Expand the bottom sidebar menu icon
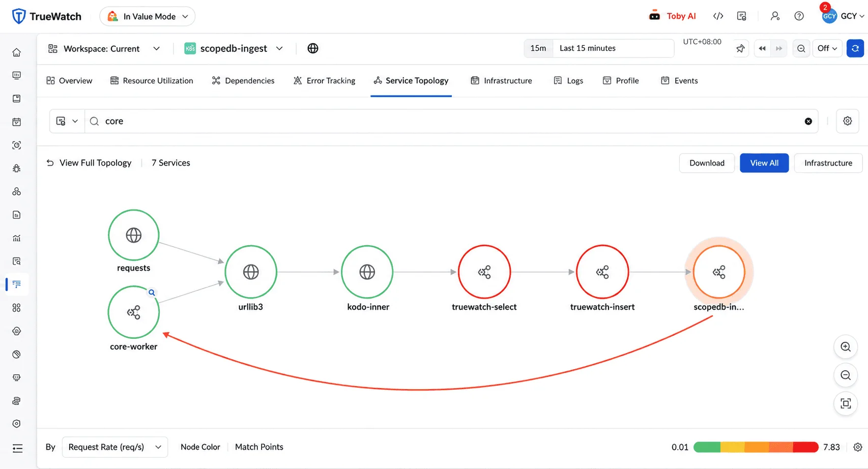 click(x=17, y=448)
